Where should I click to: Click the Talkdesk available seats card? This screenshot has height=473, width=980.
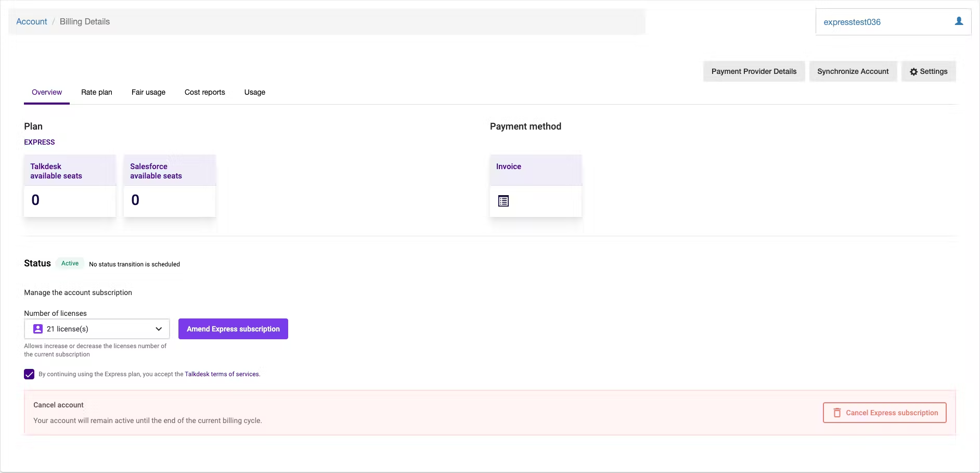point(70,186)
